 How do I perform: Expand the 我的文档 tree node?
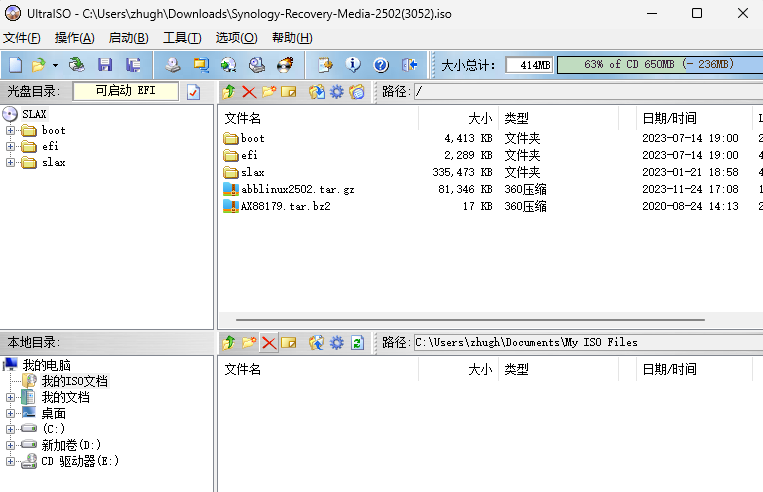[10, 398]
